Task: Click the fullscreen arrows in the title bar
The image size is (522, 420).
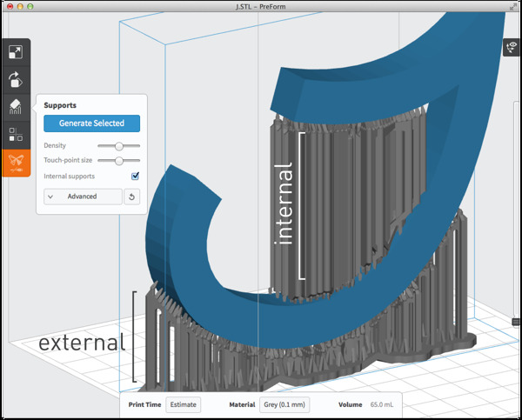Action: pos(512,7)
